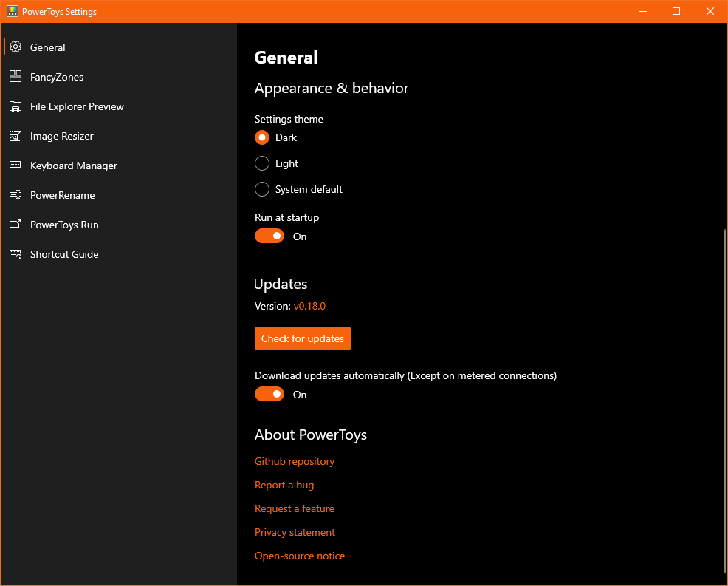728x586 pixels.
Task: Click the PowerToys logo in title bar
Action: 13,11
